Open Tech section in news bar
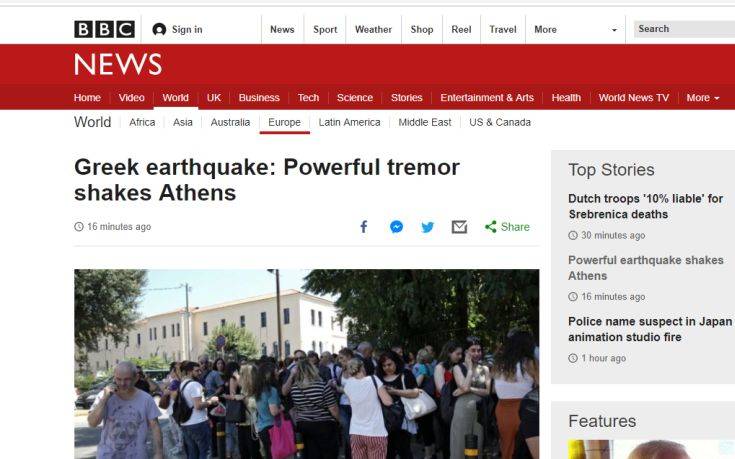The height and width of the screenshot is (459, 735). [308, 98]
